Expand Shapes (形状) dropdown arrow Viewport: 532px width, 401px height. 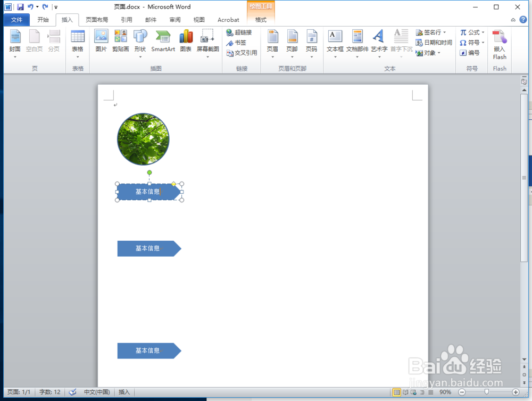[x=140, y=56]
